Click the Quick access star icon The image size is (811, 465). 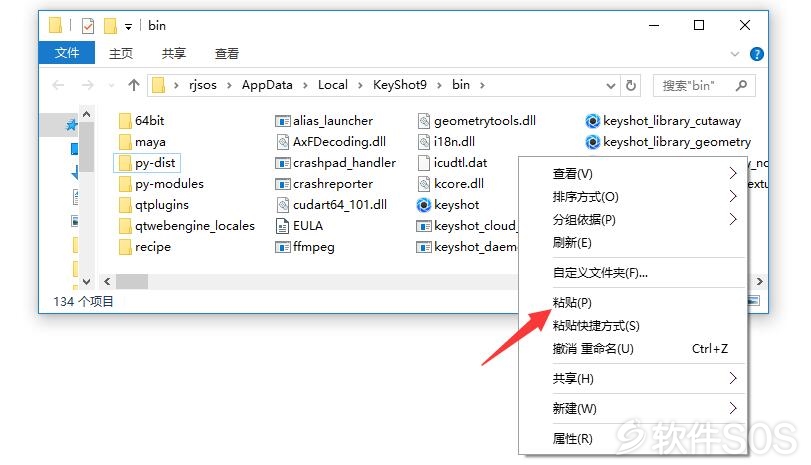[x=71, y=125]
